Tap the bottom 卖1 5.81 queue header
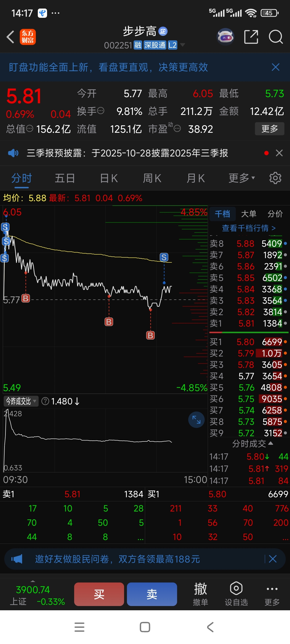Viewport: 290px width, 644px height. pyautogui.click(x=72, y=494)
